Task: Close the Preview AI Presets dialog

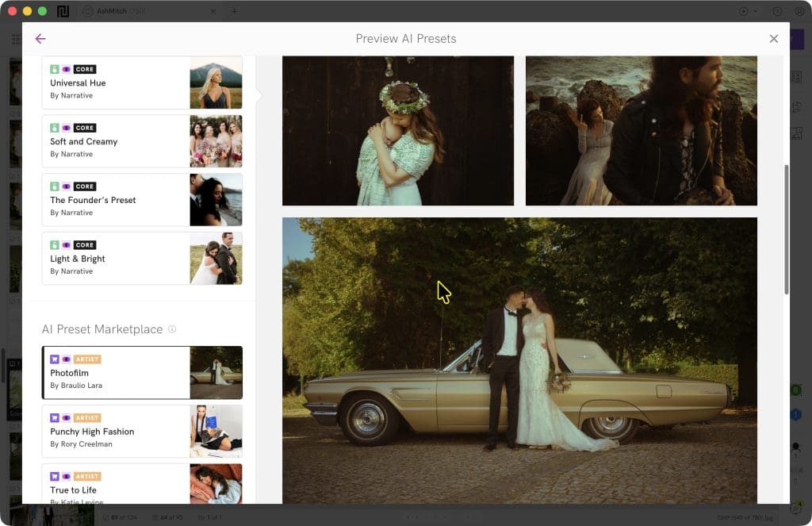Action: coord(773,38)
